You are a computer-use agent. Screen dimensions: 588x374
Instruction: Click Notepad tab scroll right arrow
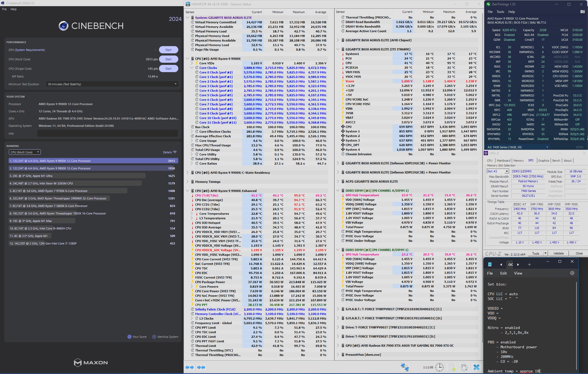point(518,265)
